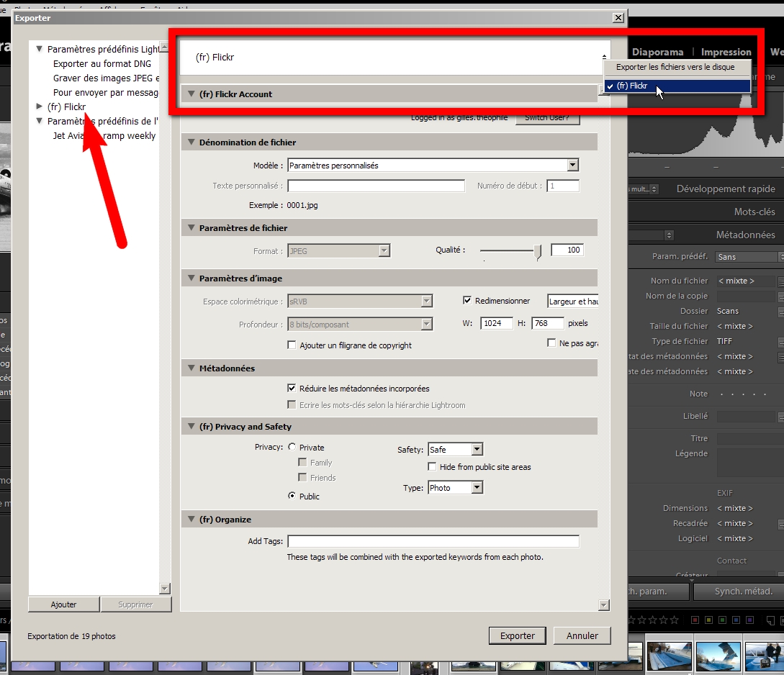Choose Exporter les fichiers vers le disque

tap(675, 67)
